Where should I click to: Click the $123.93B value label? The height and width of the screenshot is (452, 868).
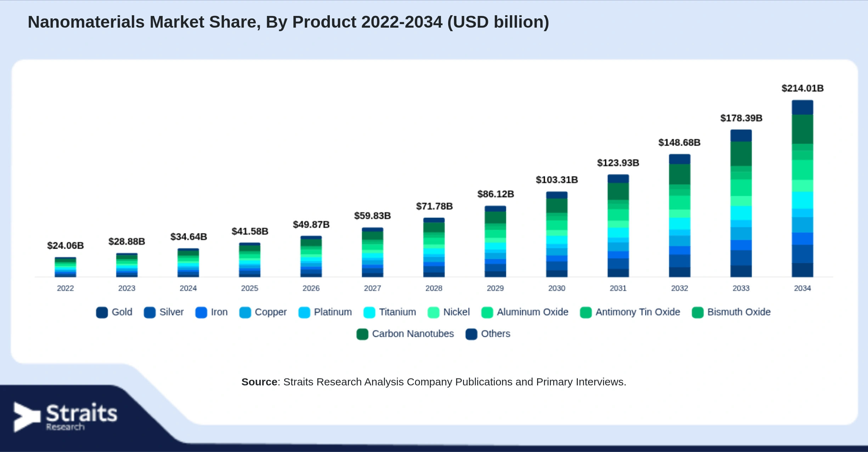click(x=618, y=163)
